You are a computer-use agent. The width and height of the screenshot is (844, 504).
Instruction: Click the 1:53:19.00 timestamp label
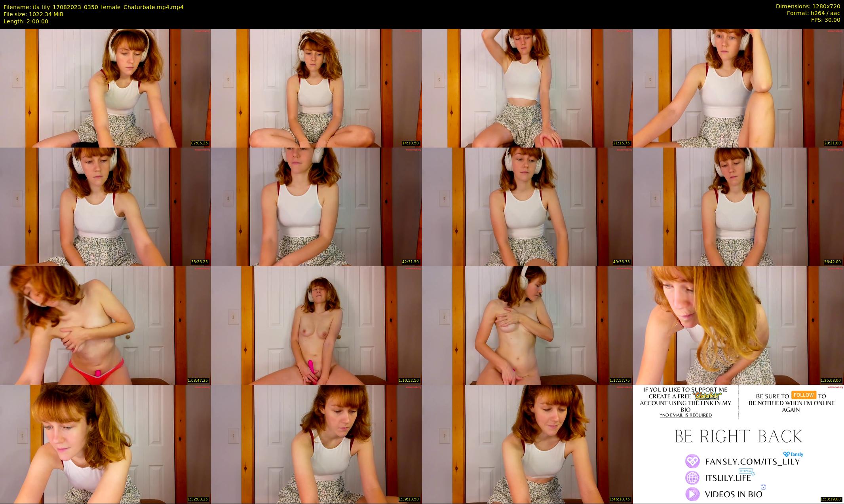pyautogui.click(x=831, y=499)
